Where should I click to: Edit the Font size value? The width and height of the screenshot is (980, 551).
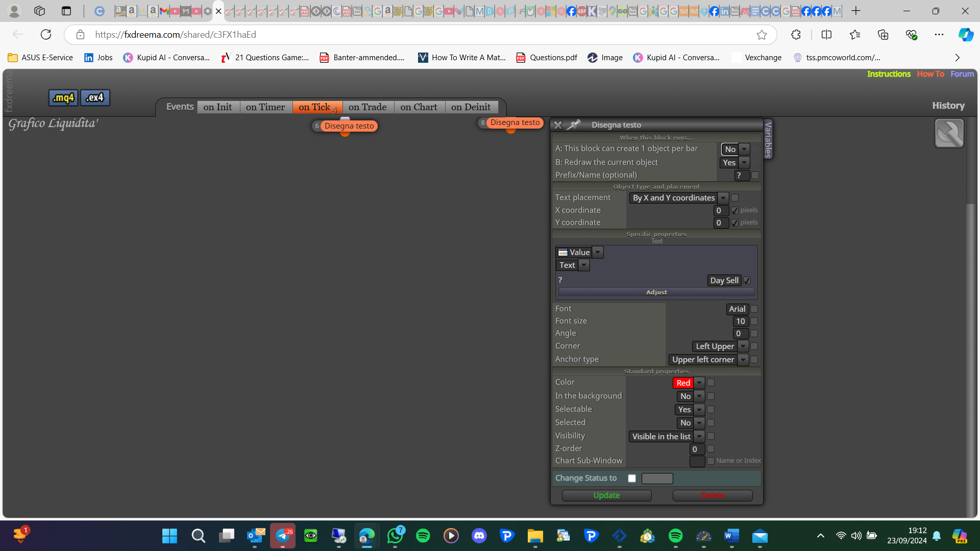(741, 321)
